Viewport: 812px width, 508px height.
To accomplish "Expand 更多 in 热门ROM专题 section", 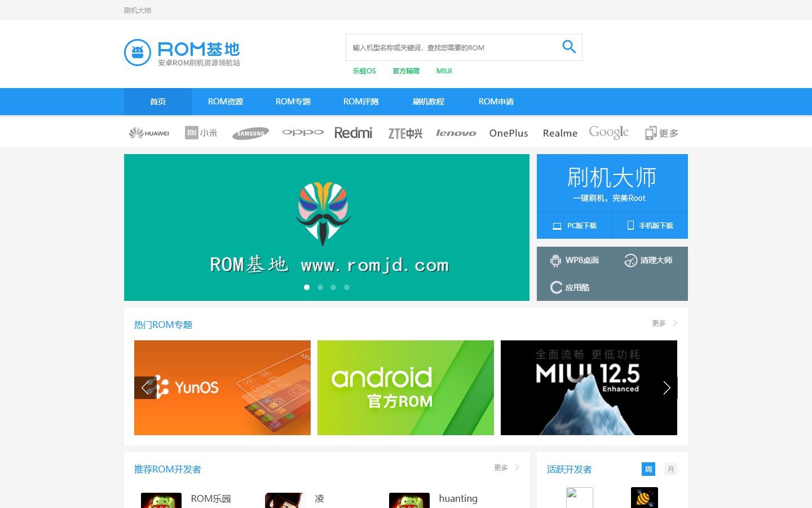I will 664,323.
